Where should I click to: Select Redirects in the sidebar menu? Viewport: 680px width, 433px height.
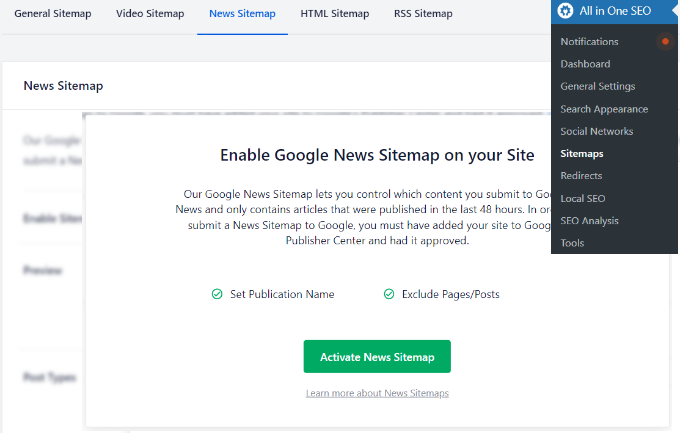(x=581, y=176)
